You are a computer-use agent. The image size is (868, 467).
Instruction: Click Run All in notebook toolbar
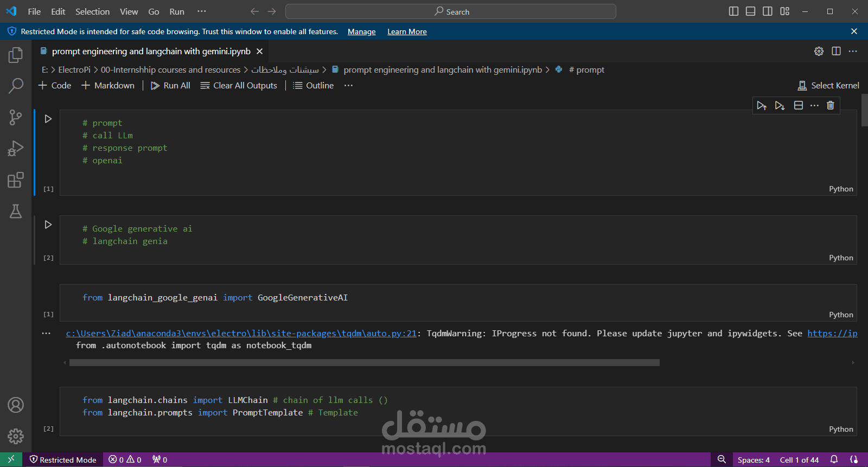point(170,85)
